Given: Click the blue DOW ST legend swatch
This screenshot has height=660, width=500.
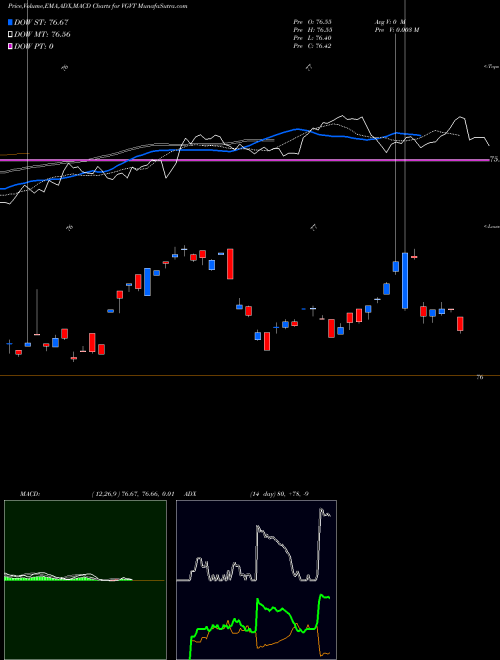Looking at the screenshot, I should (x=10, y=22).
